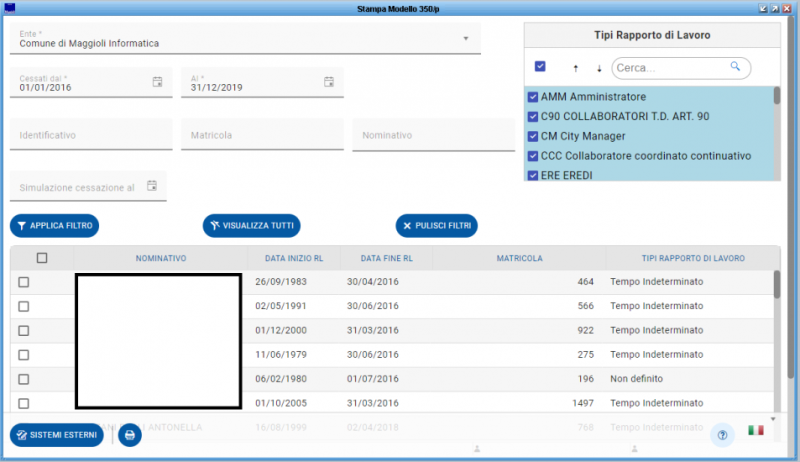800x462 pixels.
Task: Open Simulazione cessazione calendar icon
Action: 152,186
